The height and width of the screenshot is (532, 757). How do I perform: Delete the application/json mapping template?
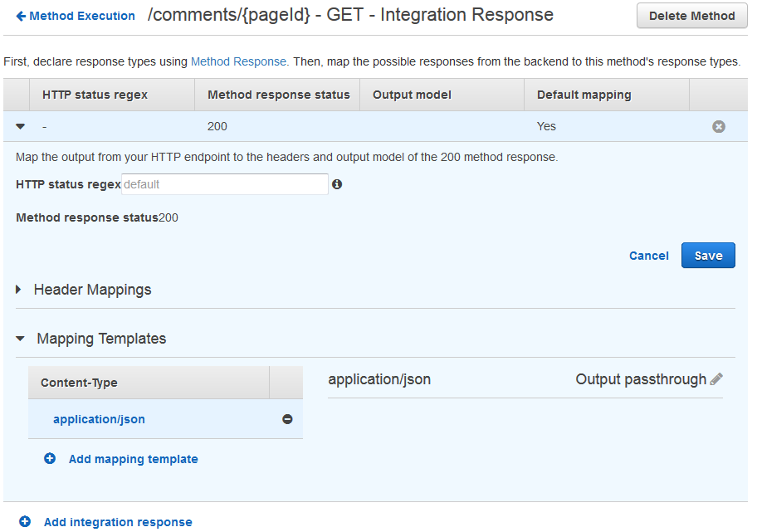tap(287, 419)
